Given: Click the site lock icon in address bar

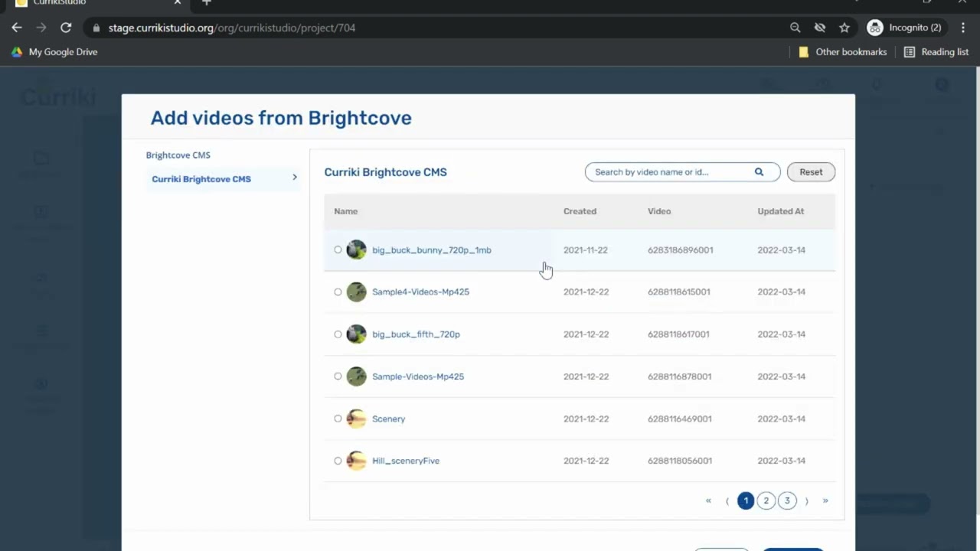Looking at the screenshot, I should click(x=96, y=28).
